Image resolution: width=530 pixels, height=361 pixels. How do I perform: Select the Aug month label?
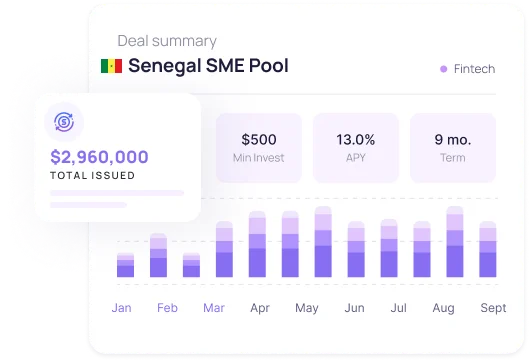point(443,308)
